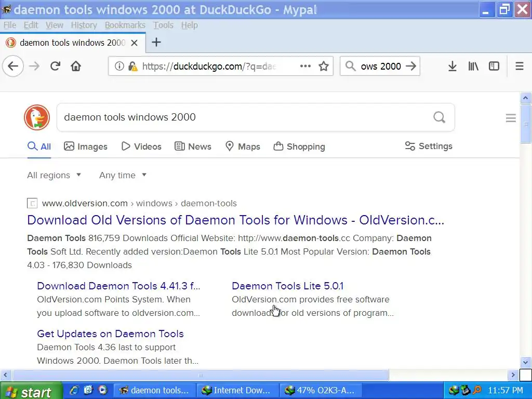Click the 11:57 PM clock
The height and width of the screenshot is (399, 532).
506,391
